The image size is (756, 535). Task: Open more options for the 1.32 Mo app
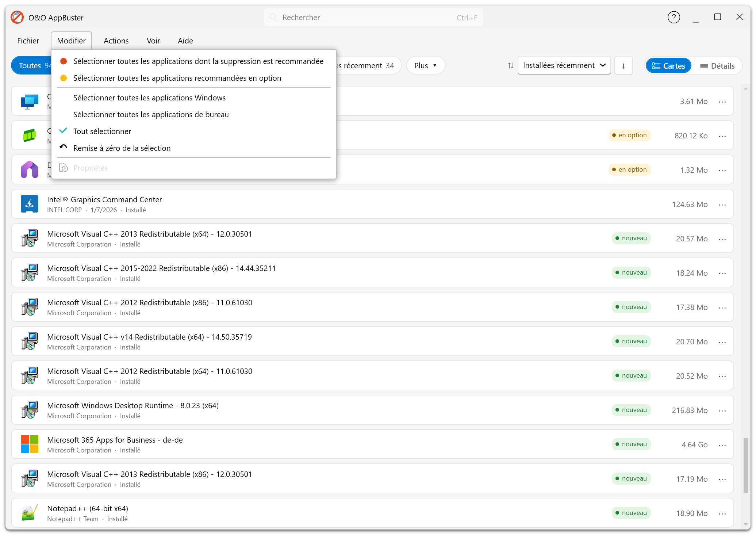(722, 170)
